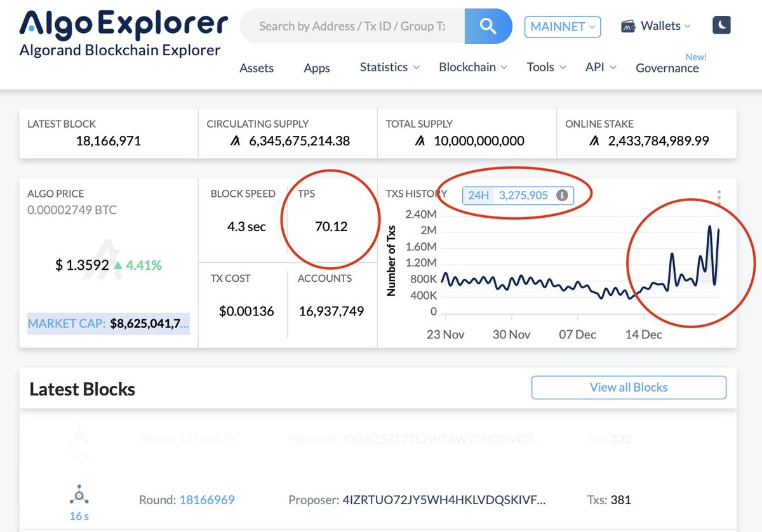Screen dimensions: 762x532
Task: Click the online stake value 2,433,784,989.99
Action: pos(658,141)
